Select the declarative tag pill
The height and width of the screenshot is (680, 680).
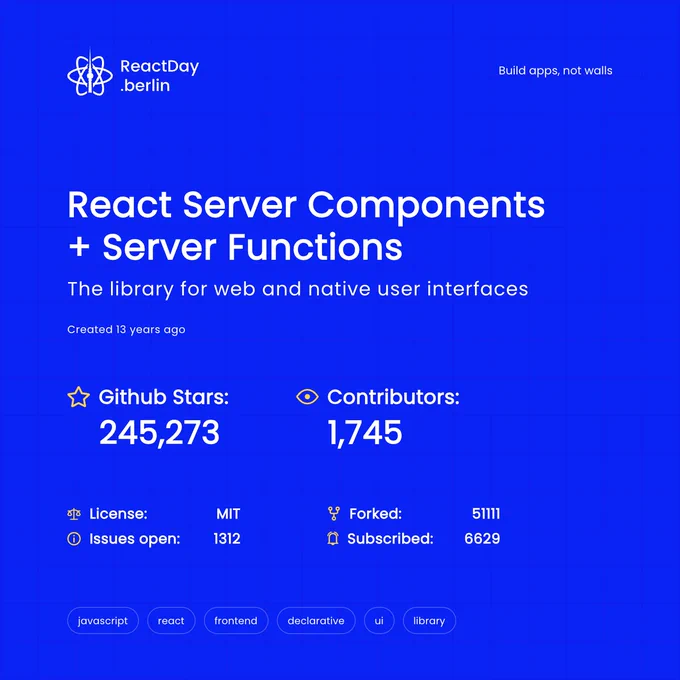316,621
